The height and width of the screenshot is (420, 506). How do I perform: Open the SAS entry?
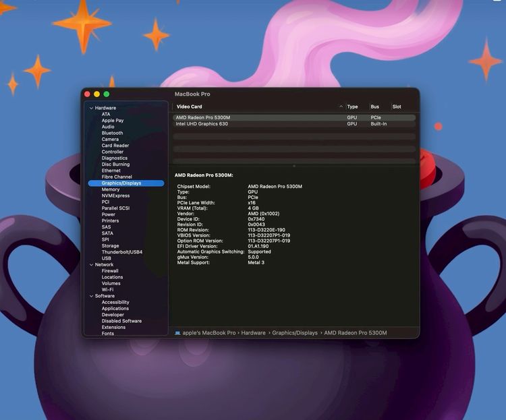106,227
